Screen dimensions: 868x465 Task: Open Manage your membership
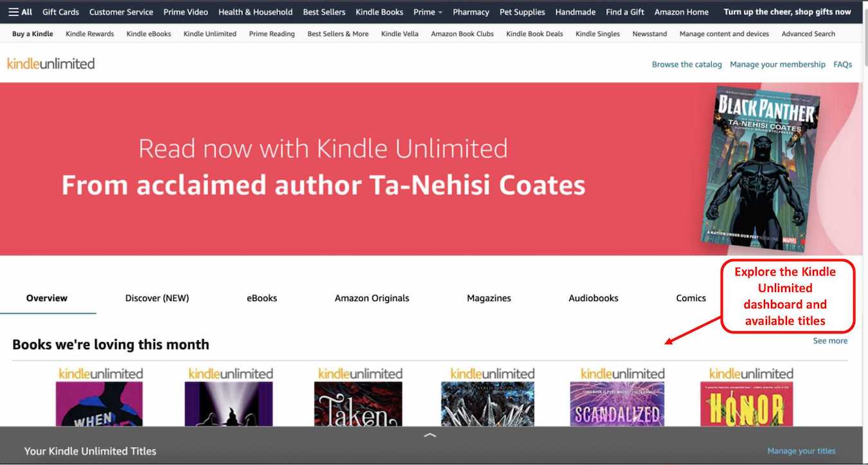[777, 64]
